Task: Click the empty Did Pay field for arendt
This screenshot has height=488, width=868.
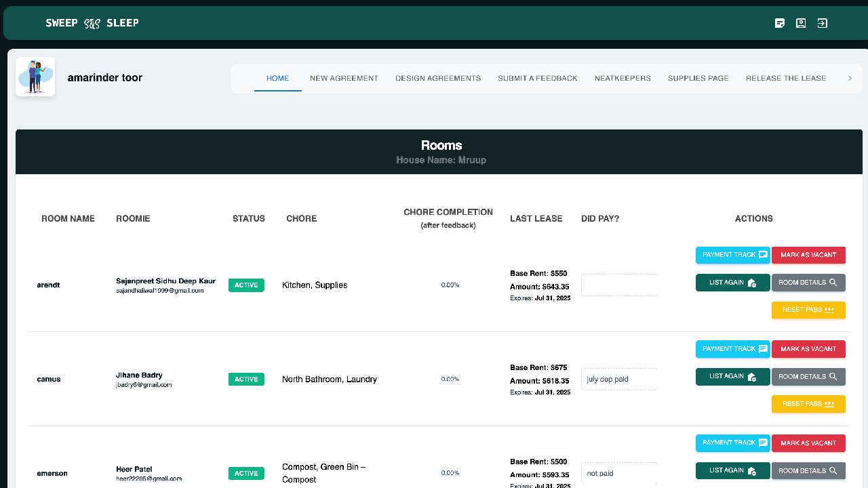Action: (619, 285)
